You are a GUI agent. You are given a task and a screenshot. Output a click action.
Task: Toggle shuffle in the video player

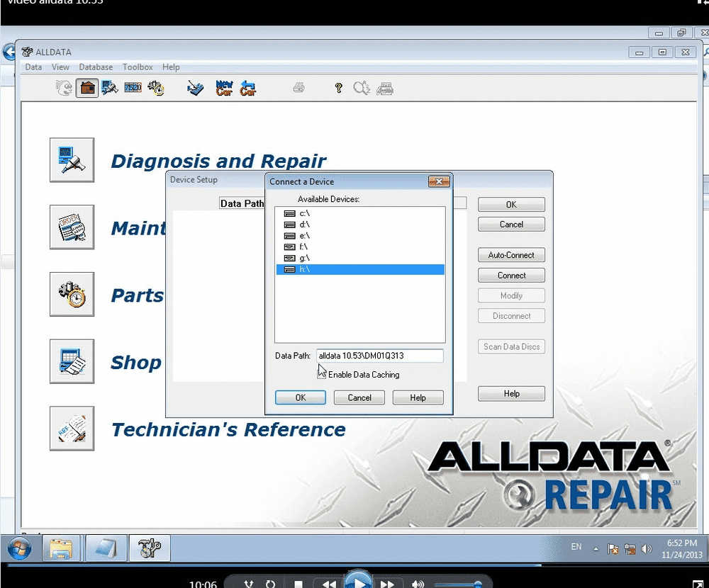tap(249, 584)
